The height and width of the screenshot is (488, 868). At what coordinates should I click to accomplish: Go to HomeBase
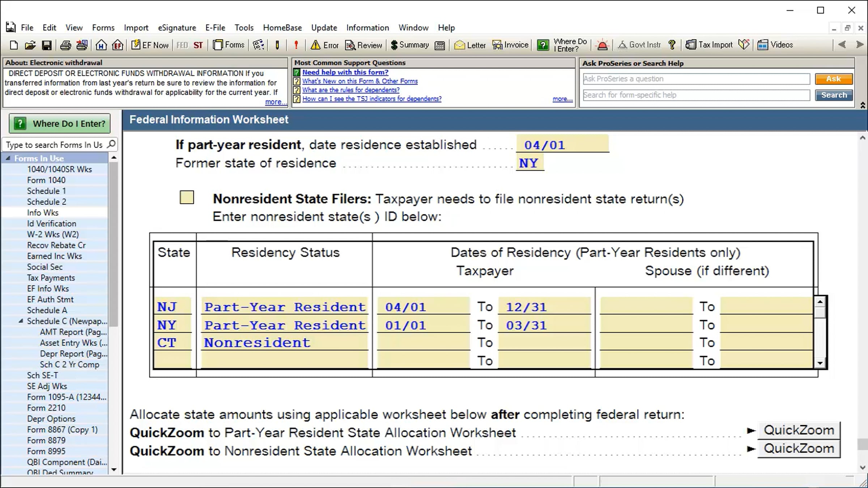(x=101, y=45)
